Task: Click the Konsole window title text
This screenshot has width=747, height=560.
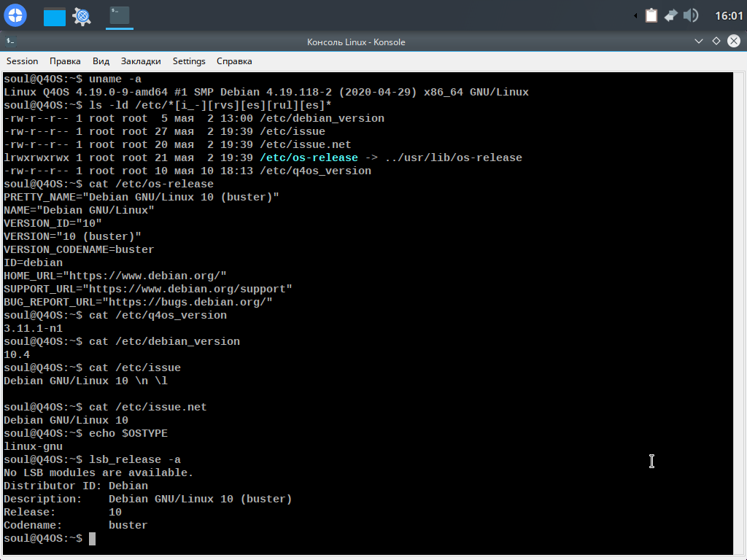Action: 356,42
